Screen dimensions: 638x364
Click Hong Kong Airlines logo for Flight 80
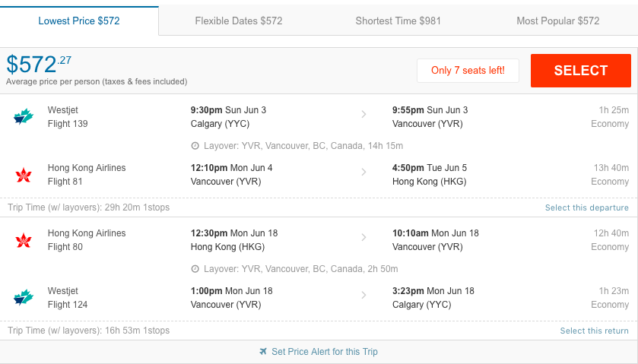point(23,240)
